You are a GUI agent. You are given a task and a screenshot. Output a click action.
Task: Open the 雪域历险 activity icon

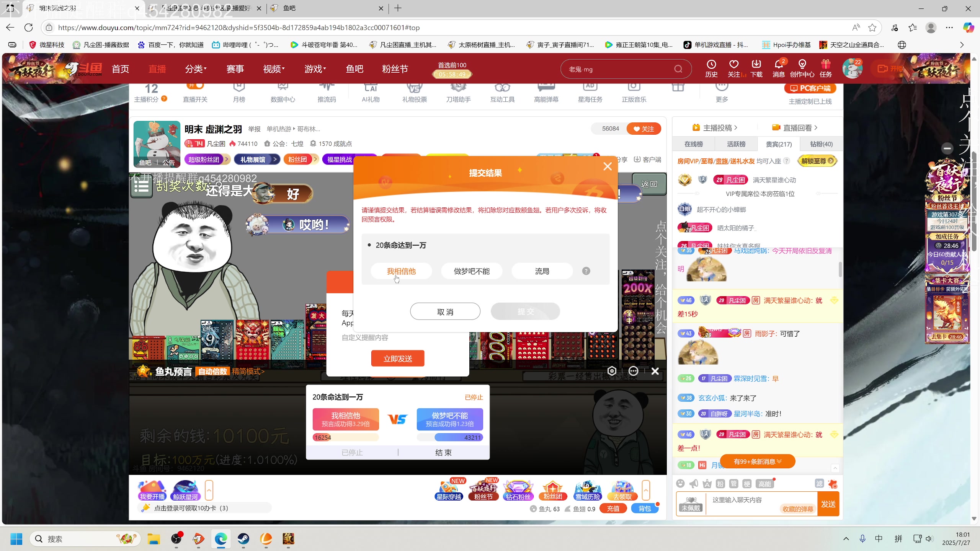(x=588, y=490)
